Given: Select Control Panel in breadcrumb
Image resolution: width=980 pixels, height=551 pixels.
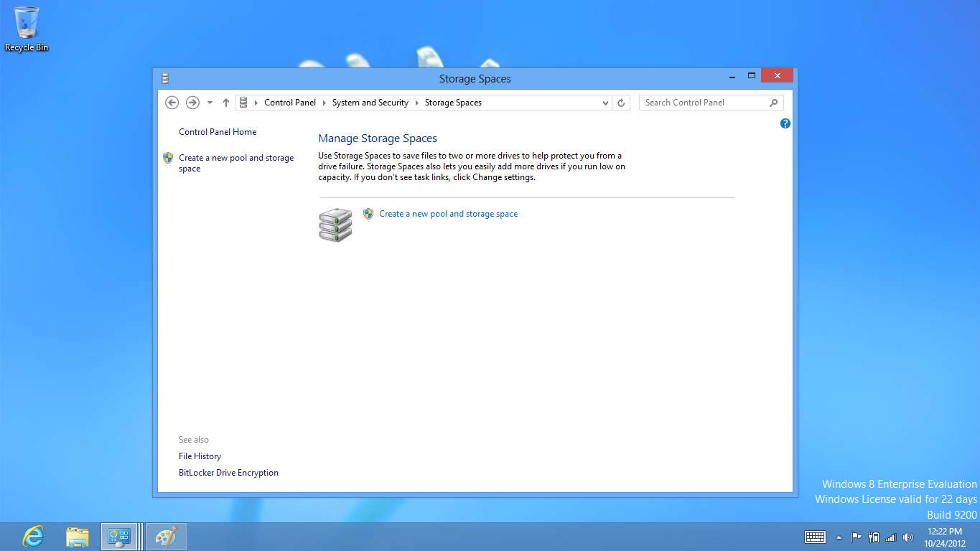Looking at the screenshot, I should tap(290, 103).
